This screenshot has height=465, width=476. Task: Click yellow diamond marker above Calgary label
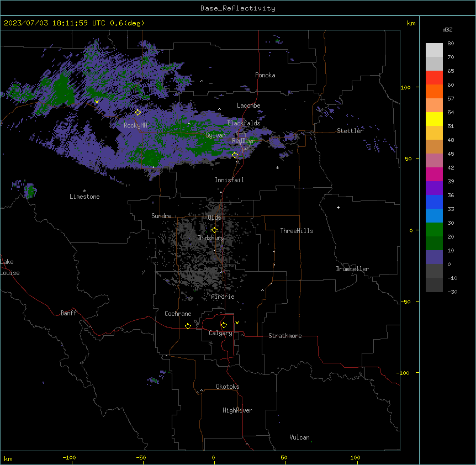224,325
